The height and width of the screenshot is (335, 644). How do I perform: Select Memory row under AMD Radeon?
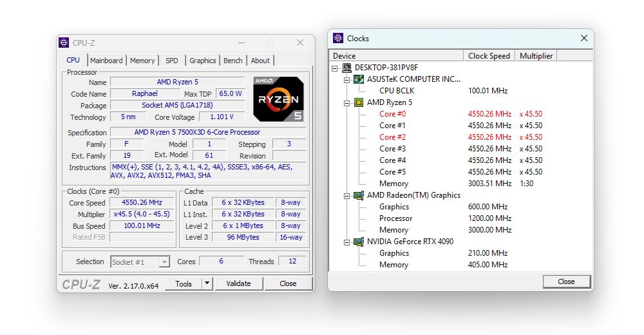pyautogui.click(x=393, y=230)
